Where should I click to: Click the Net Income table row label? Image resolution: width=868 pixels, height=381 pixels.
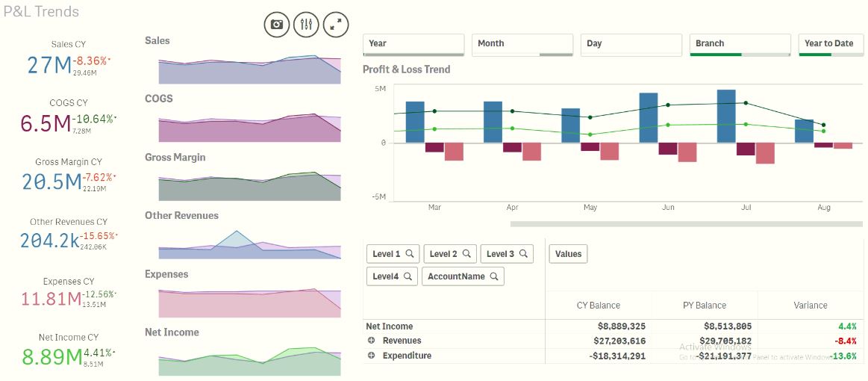389,326
